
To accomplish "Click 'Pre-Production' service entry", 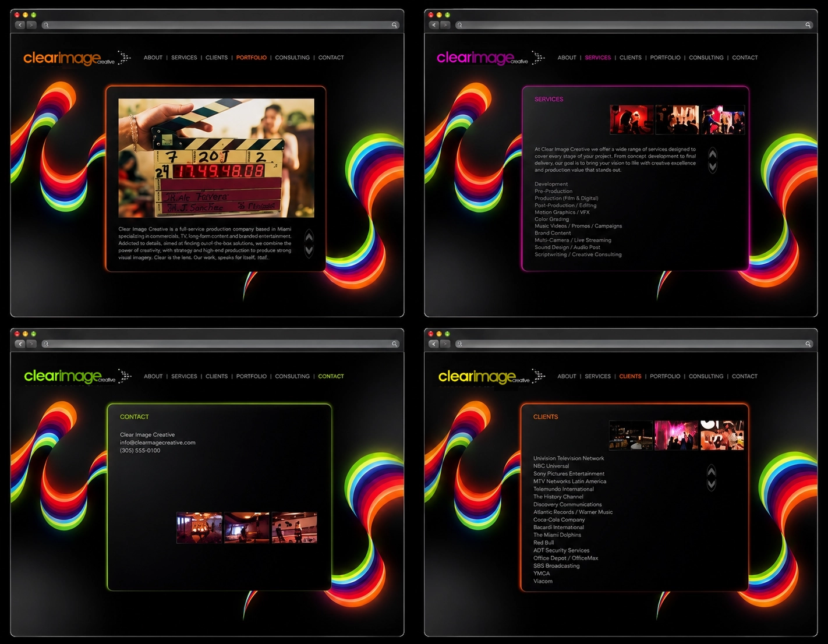I will [553, 191].
